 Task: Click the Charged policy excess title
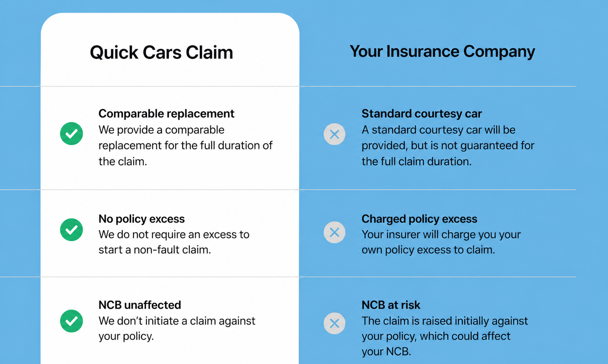point(419,219)
